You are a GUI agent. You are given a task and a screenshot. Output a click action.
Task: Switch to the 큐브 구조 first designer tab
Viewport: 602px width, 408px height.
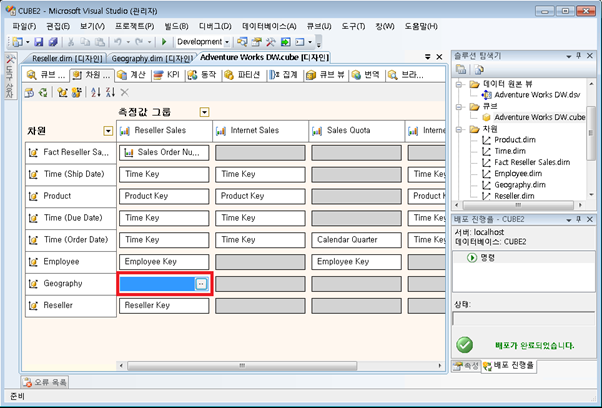46,74
